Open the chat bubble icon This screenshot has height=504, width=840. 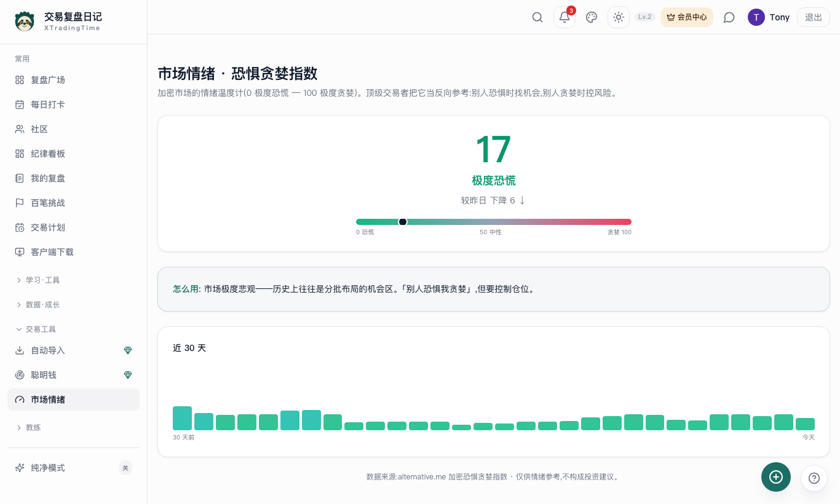coord(729,17)
